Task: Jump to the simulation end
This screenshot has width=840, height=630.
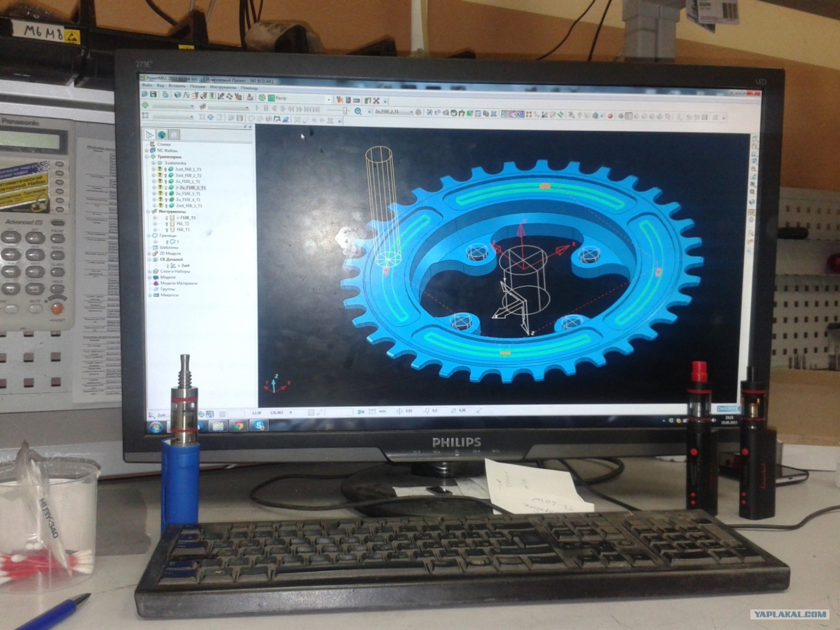Action: point(316,110)
